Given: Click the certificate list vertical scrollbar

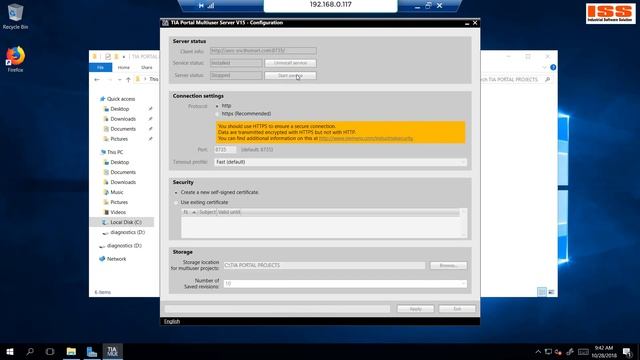Looking at the screenshot, I should [x=463, y=223].
